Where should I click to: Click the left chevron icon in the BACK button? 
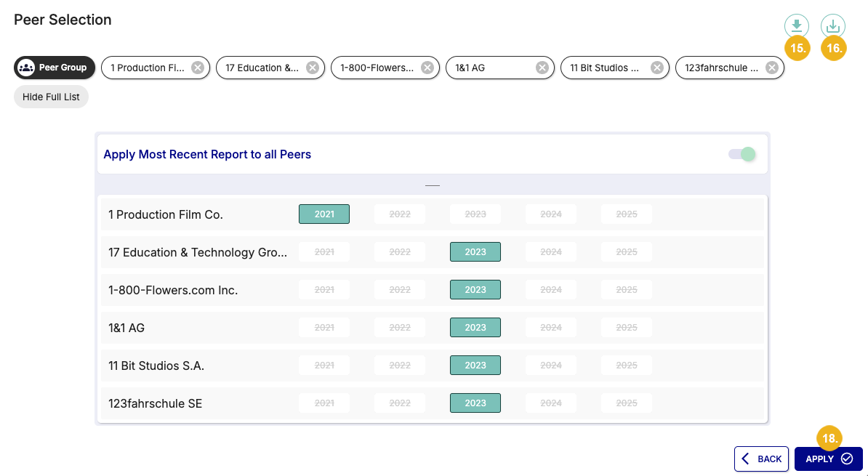click(745, 459)
